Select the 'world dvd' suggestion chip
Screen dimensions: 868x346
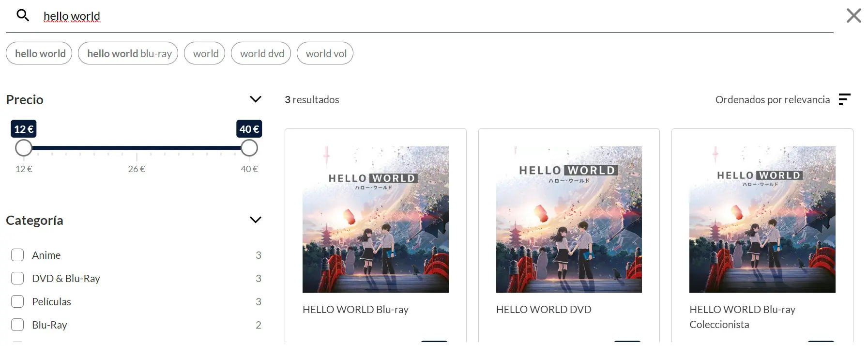[261, 53]
